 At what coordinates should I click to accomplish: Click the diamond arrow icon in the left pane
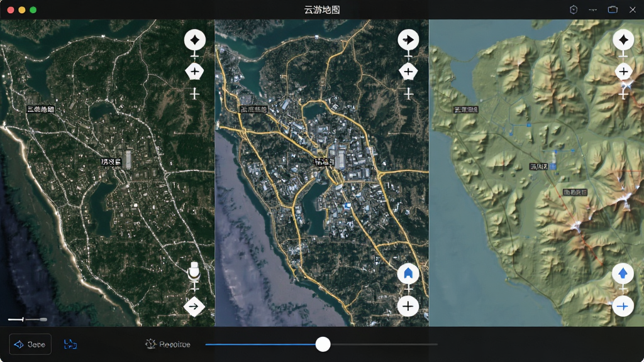[x=194, y=306]
